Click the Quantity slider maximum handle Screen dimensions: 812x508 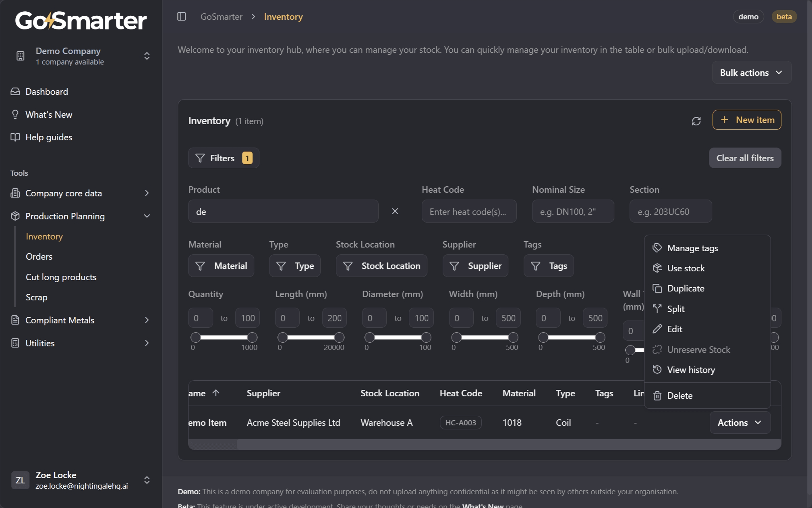(x=252, y=337)
